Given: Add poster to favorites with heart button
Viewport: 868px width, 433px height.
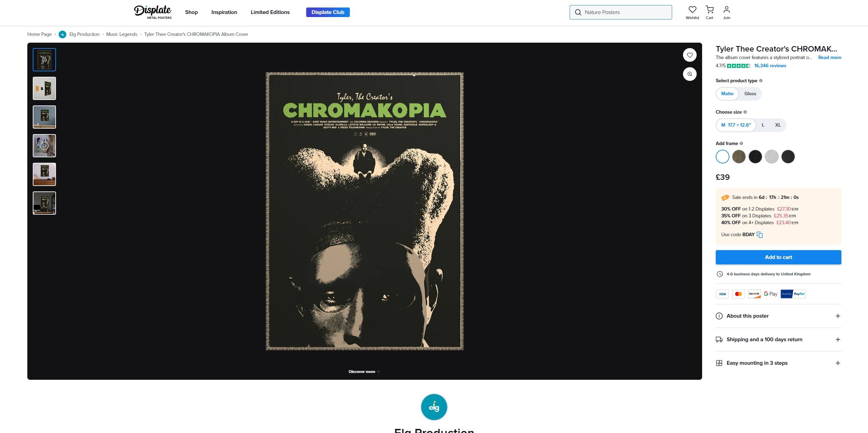Looking at the screenshot, I should (689, 55).
